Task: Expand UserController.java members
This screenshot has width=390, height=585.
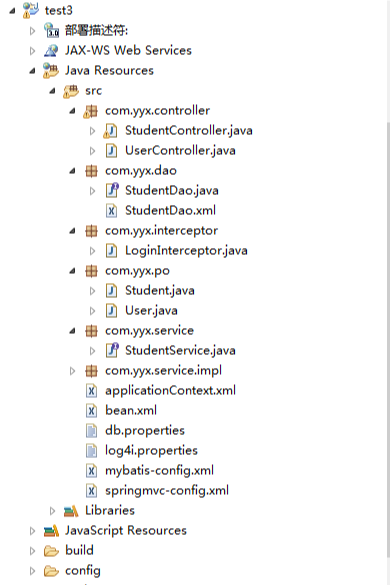Action: pyautogui.click(x=93, y=151)
